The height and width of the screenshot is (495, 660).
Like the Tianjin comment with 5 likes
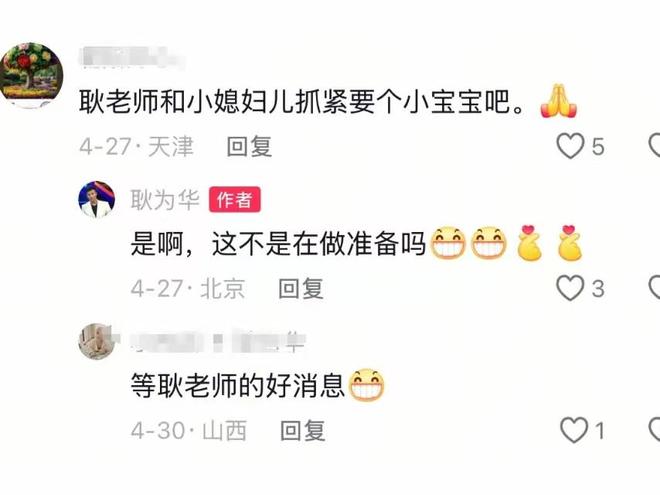coord(570,146)
